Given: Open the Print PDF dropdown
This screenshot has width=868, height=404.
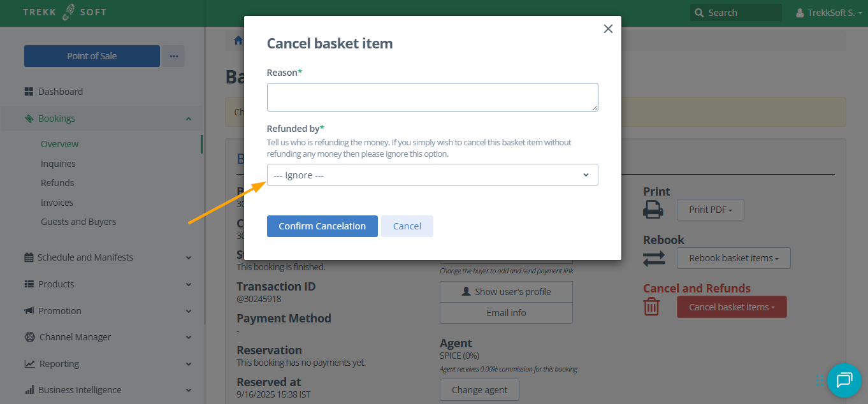Looking at the screenshot, I should click(x=711, y=210).
